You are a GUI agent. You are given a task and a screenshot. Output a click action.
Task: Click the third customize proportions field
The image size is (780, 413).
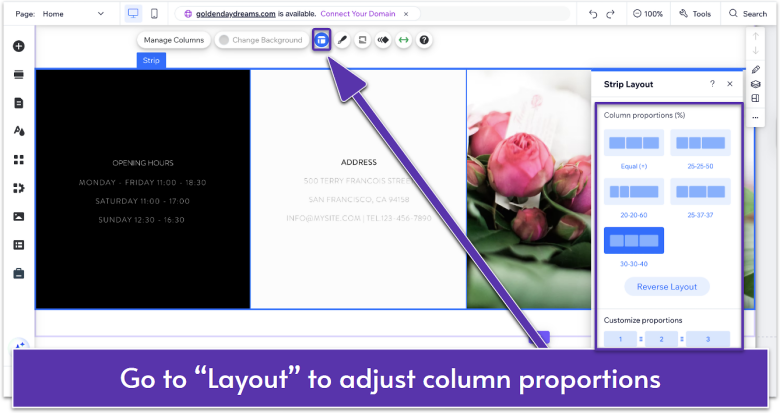click(708, 339)
